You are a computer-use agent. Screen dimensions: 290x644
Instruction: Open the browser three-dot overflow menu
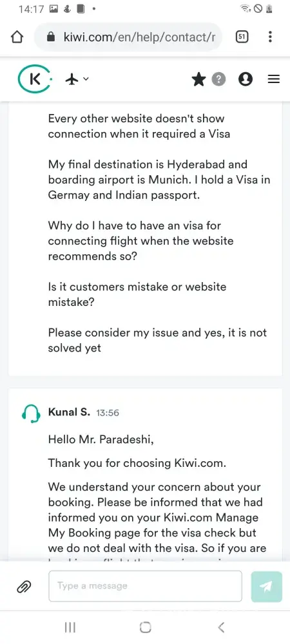[x=270, y=37]
